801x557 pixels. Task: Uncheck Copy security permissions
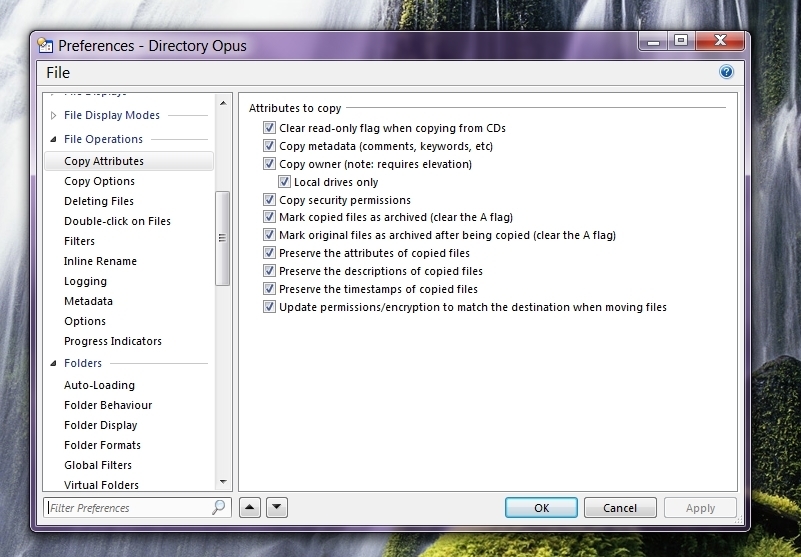pyautogui.click(x=269, y=199)
